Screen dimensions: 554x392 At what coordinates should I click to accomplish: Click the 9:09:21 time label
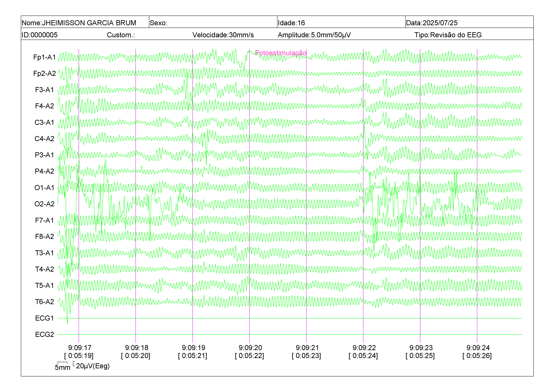coord(307,348)
